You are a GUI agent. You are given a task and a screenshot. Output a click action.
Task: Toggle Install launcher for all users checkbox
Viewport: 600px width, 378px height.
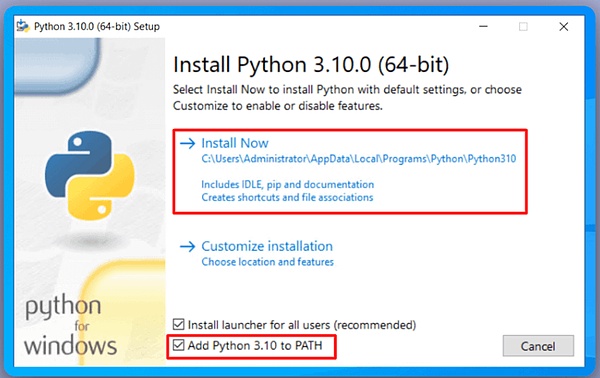179,324
